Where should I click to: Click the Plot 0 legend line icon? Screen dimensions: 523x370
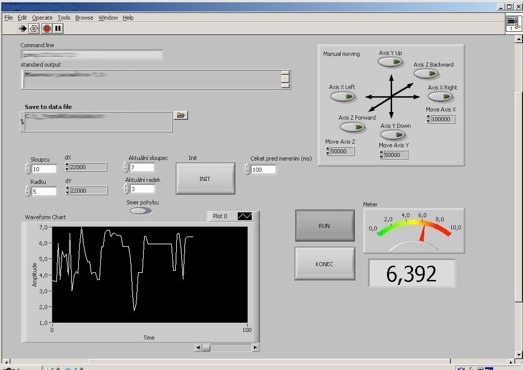coord(245,216)
